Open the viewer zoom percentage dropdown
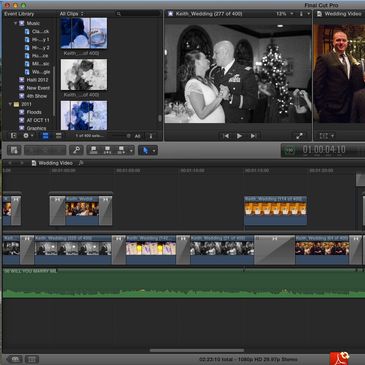Viewport: 365px width, 365px height. point(284,14)
